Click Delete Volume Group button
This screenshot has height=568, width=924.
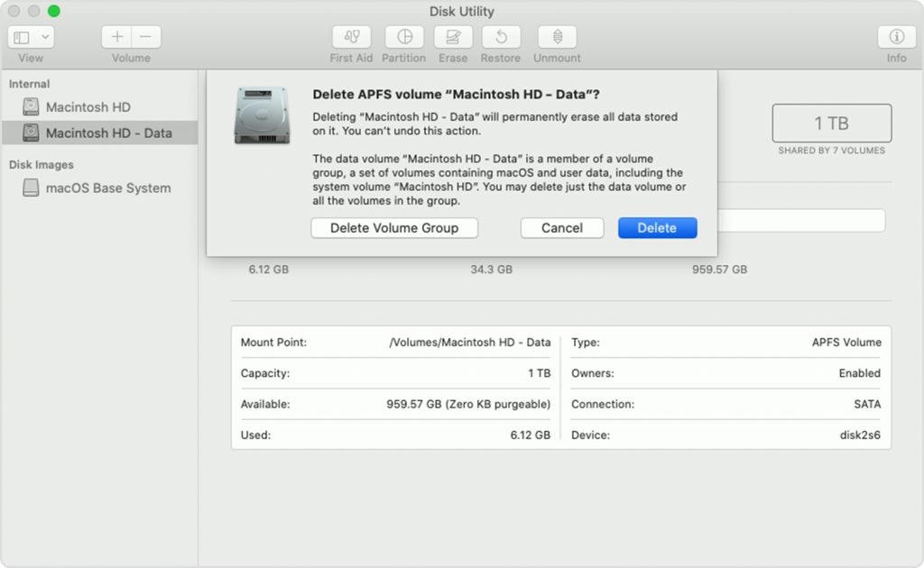394,228
